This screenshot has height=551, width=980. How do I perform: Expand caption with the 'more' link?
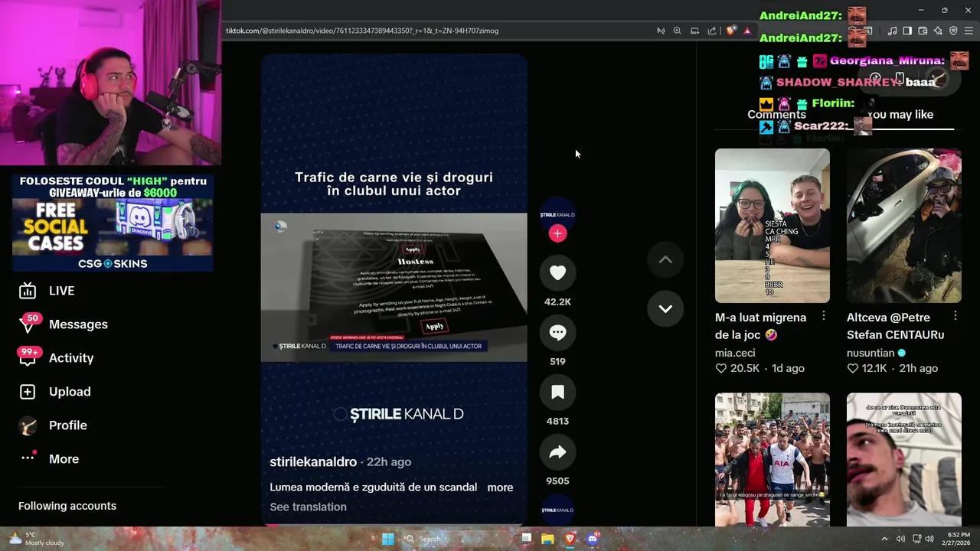tap(500, 487)
